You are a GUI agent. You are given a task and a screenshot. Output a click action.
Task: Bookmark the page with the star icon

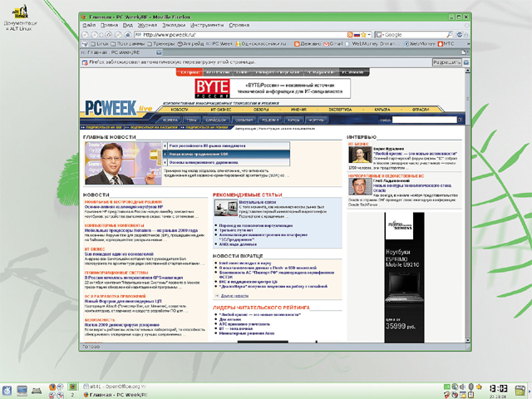click(363, 35)
